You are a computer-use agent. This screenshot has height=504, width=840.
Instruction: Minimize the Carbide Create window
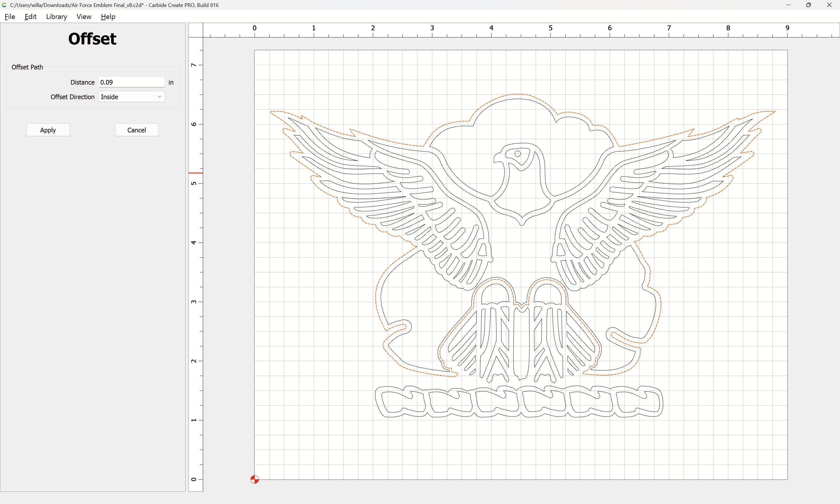coord(788,5)
